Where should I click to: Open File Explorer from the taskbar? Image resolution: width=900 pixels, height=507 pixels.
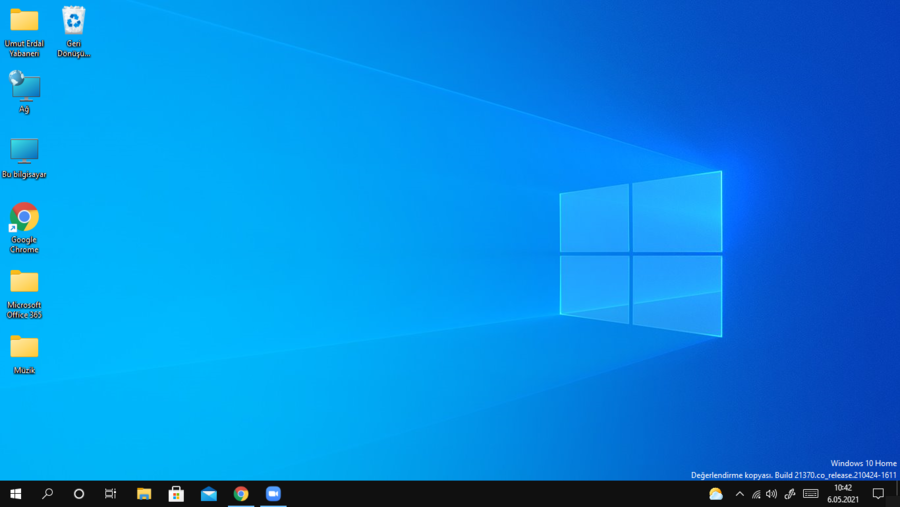coord(144,494)
